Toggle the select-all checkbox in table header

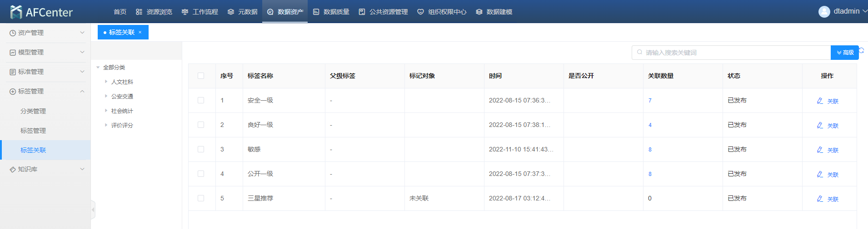201,76
